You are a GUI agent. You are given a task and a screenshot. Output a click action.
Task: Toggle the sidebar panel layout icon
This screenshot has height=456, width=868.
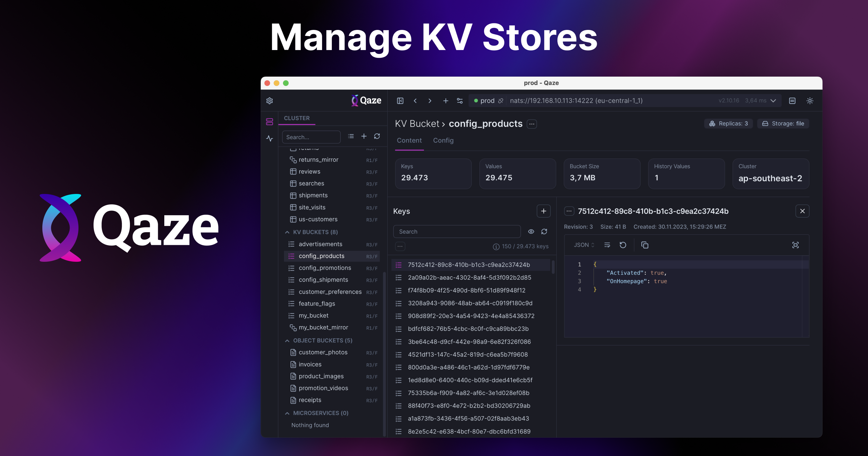pyautogui.click(x=400, y=101)
